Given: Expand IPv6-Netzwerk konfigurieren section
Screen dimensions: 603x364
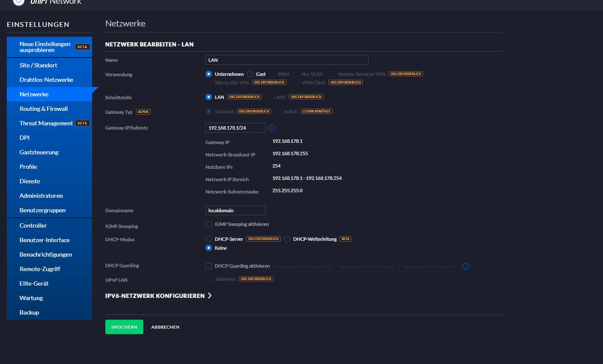Looking at the screenshot, I should coord(158,296).
